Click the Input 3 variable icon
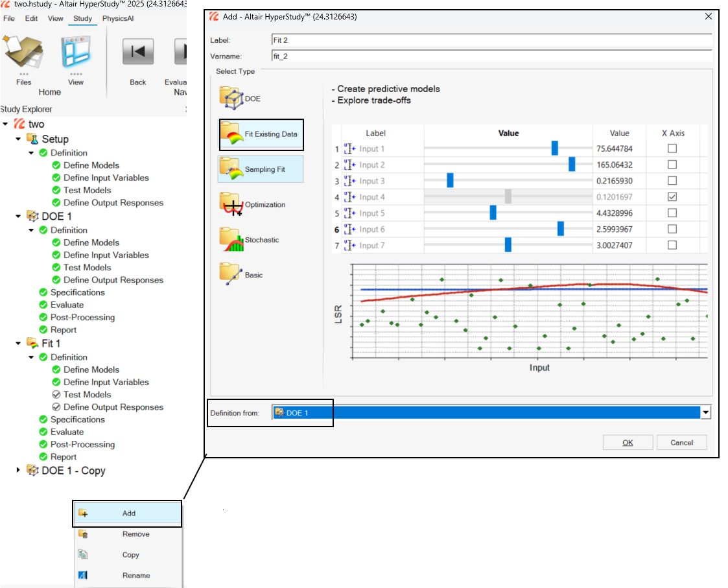Screen dimensions: 728x588 [x=349, y=181]
